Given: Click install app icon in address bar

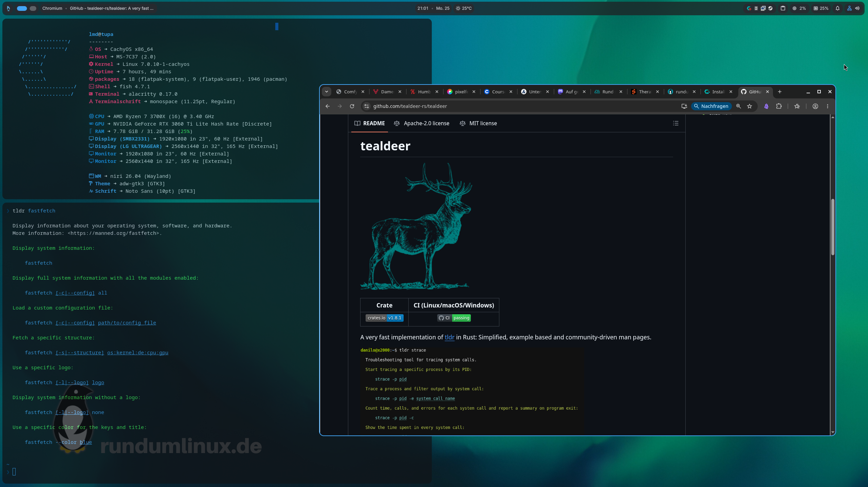Looking at the screenshot, I should pos(684,106).
